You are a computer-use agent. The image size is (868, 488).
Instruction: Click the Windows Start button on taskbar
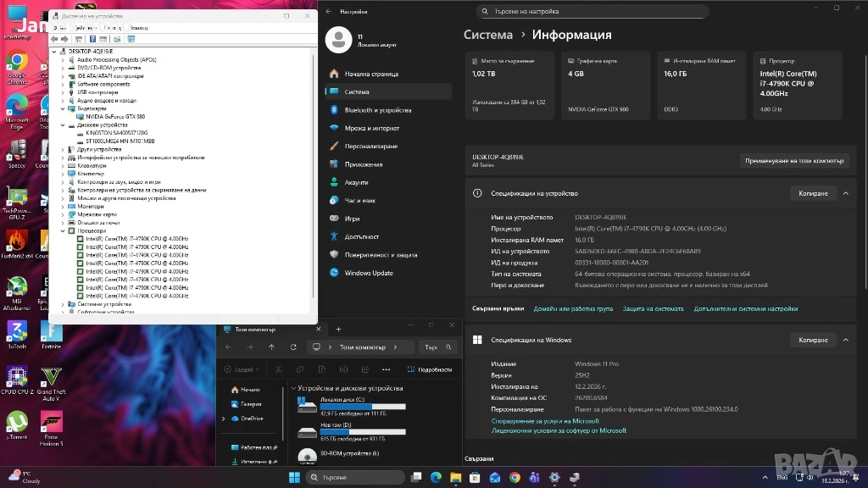tap(294, 478)
